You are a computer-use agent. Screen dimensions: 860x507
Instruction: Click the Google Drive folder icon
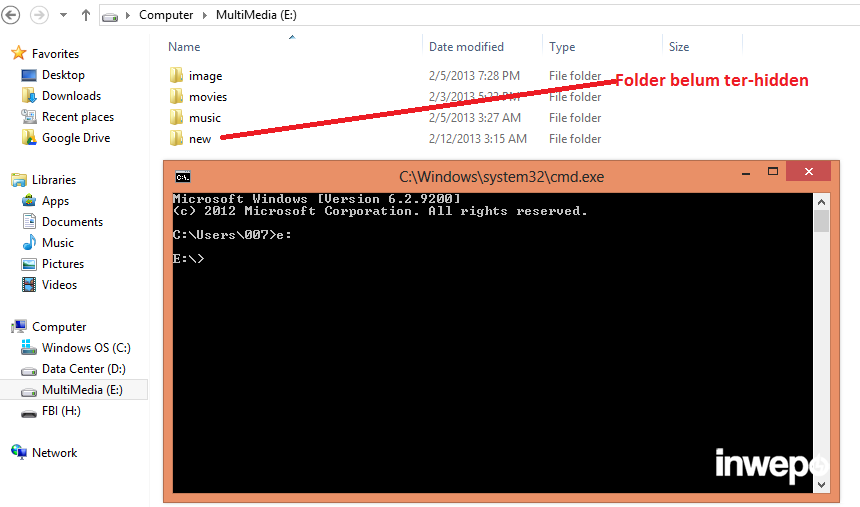pos(29,137)
